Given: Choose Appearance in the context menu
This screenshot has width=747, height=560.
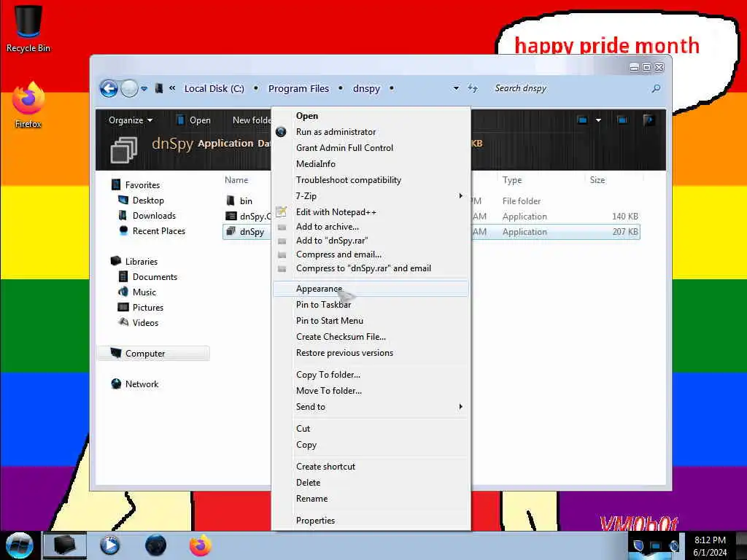Looking at the screenshot, I should pos(371,289).
